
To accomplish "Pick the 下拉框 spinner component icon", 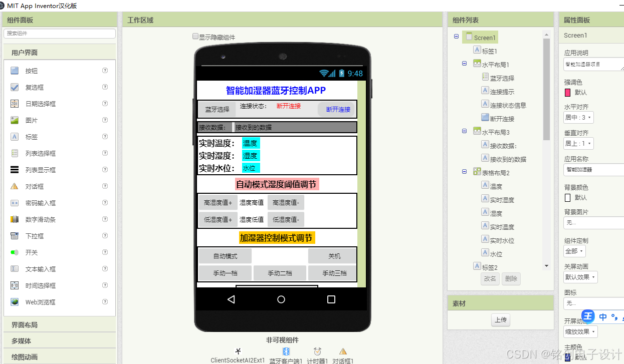I will pyautogui.click(x=15, y=236).
